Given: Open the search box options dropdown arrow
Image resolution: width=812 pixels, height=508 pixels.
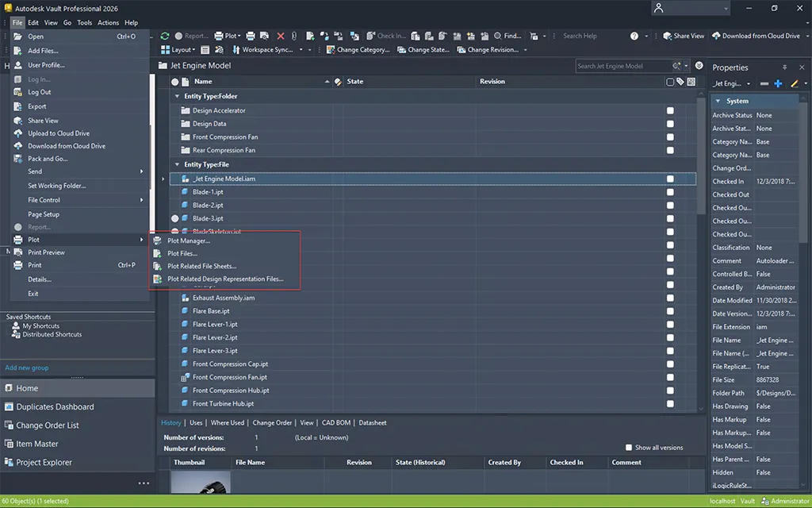Looking at the screenshot, I should click(686, 66).
